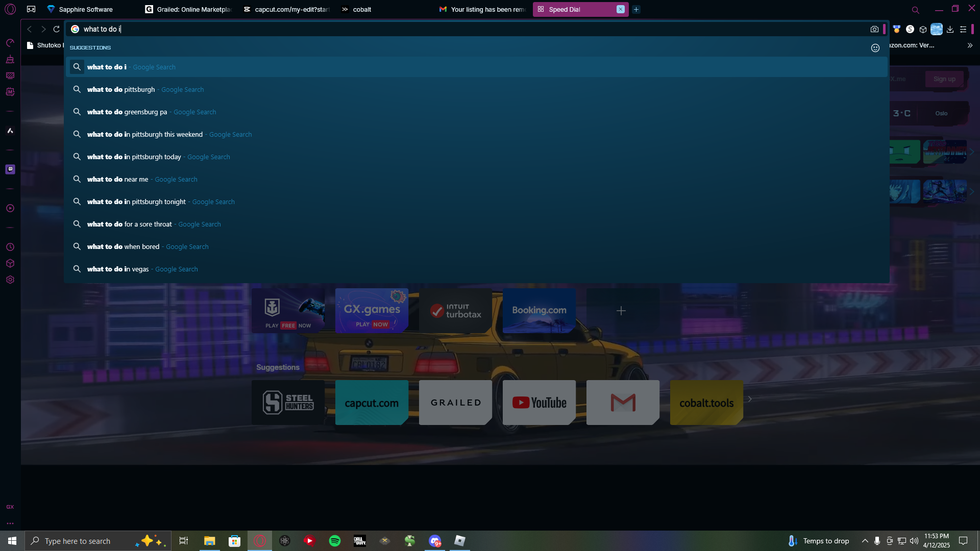
Task: Click the Windows taskbar search box
Action: (97, 541)
